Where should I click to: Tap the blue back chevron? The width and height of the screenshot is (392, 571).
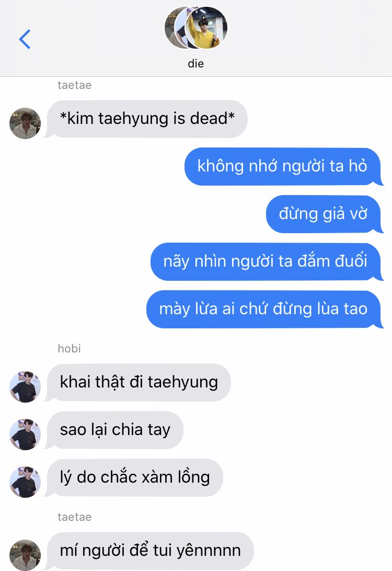tap(25, 39)
